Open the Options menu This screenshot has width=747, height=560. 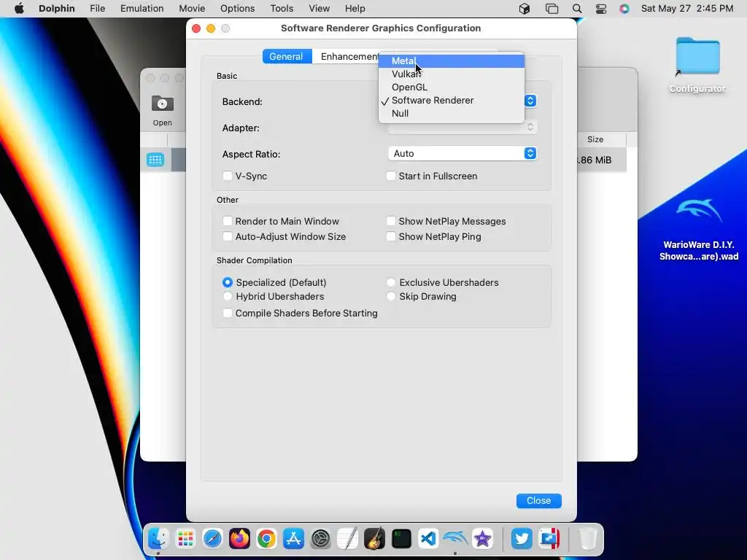click(x=237, y=9)
